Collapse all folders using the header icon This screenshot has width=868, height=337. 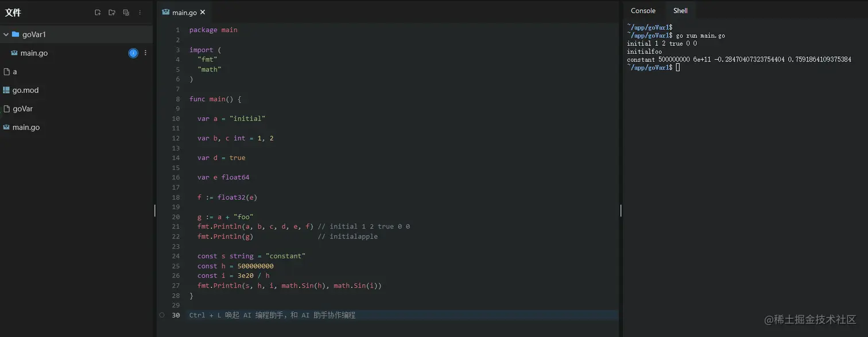126,13
